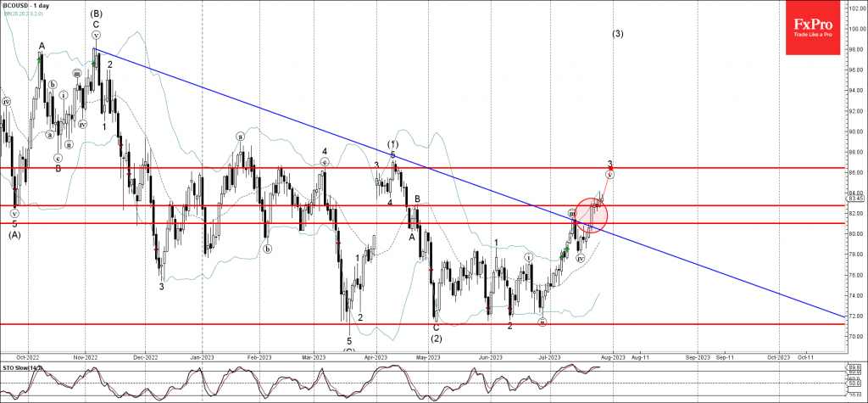868x403 pixels.
Task: Click the circled v wave target near 86
Action: click(x=610, y=174)
